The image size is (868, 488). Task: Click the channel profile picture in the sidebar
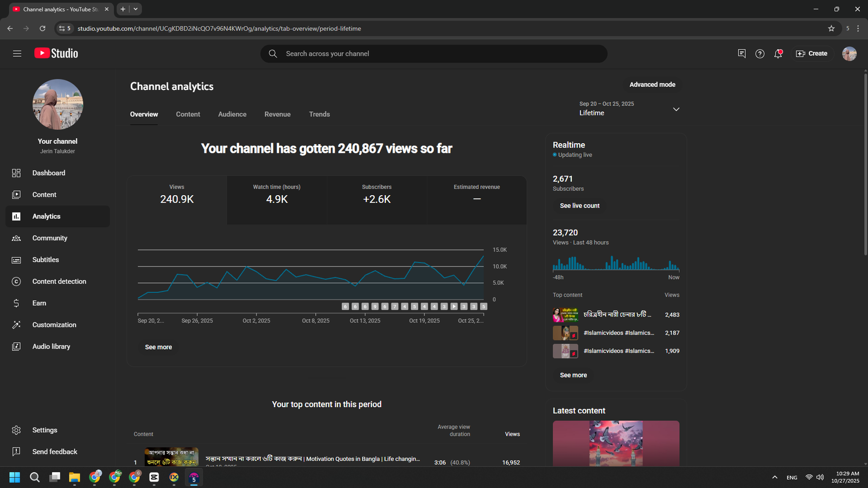58,105
